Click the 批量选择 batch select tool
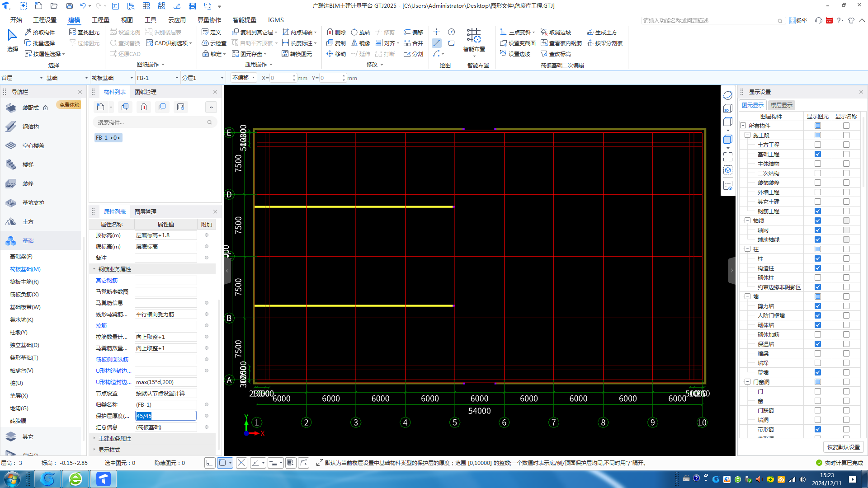Screen dimensions: 868x488 coord(40,43)
